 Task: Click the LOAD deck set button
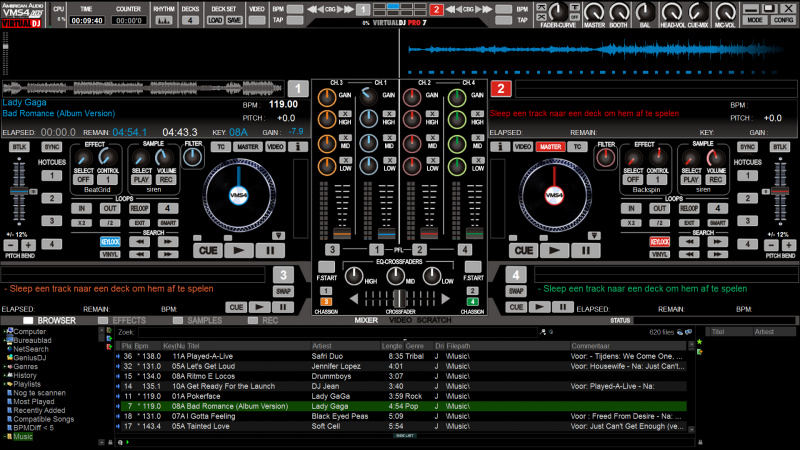[x=215, y=20]
